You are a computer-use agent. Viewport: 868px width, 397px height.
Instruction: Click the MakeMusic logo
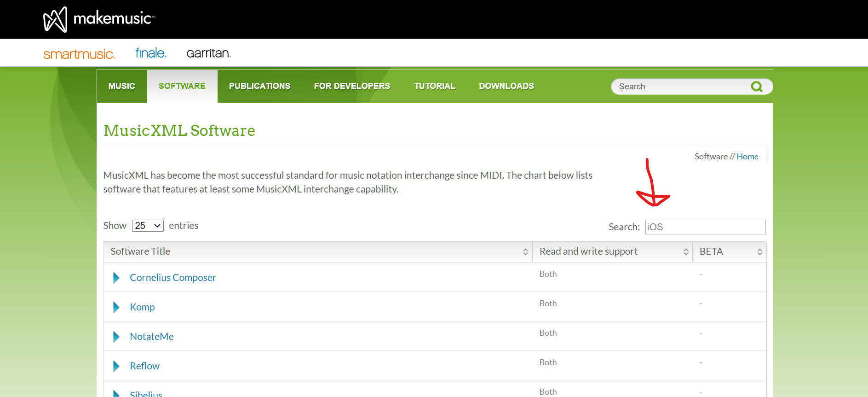pyautogui.click(x=99, y=19)
